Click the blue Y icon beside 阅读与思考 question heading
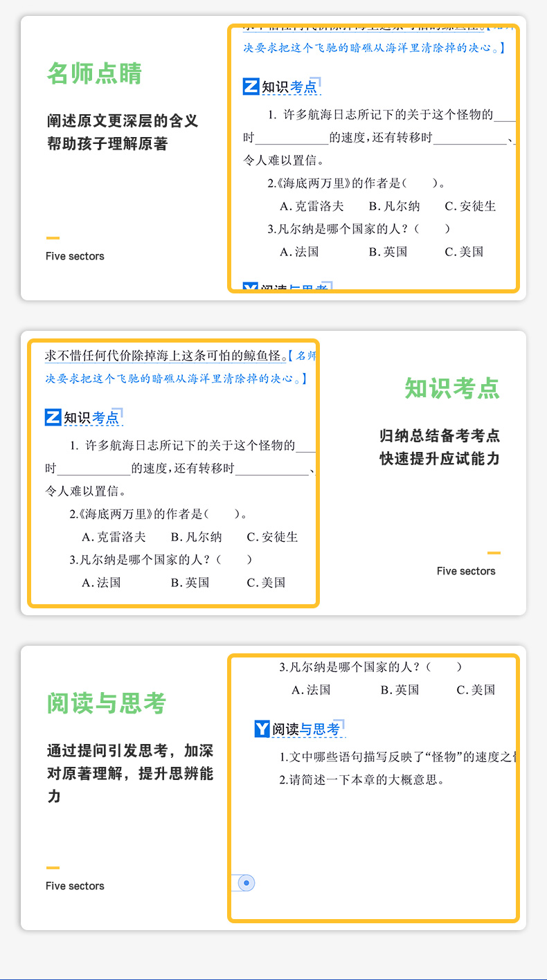 262,728
